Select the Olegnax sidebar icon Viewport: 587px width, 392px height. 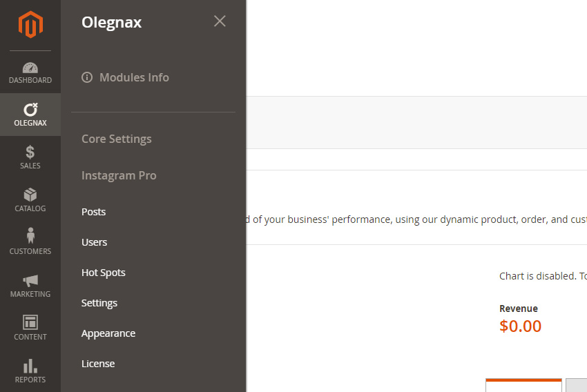click(x=30, y=110)
